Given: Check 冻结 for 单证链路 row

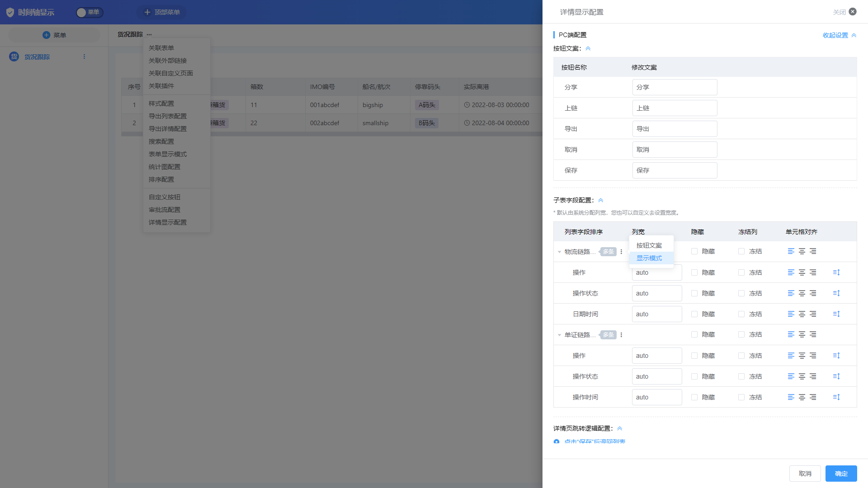Looking at the screenshot, I should (x=741, y=334).
